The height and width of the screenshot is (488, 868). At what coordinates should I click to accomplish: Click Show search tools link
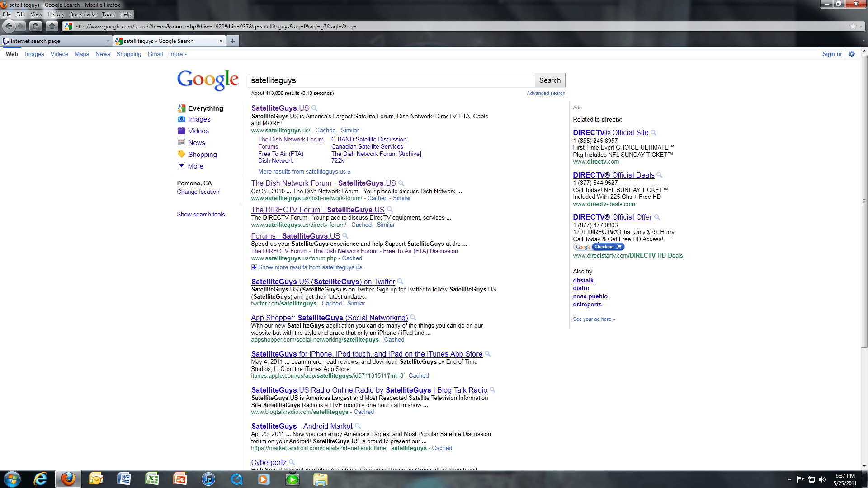201,215
